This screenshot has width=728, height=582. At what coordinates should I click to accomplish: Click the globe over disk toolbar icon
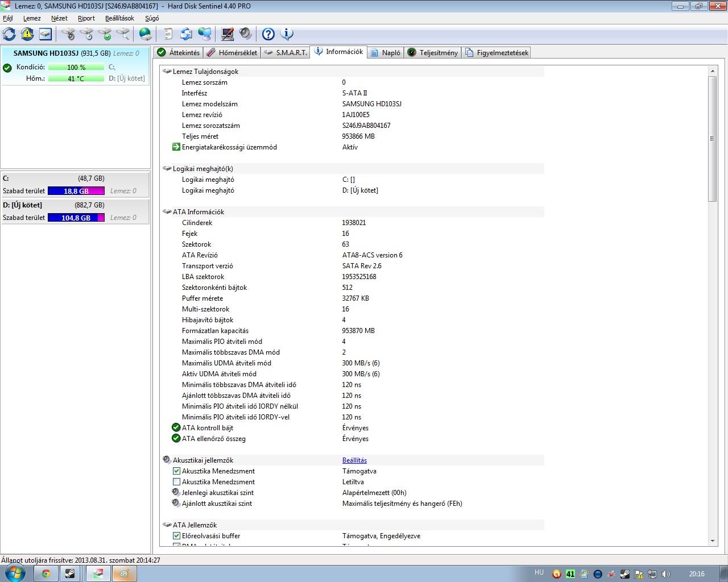pos(146,34)
